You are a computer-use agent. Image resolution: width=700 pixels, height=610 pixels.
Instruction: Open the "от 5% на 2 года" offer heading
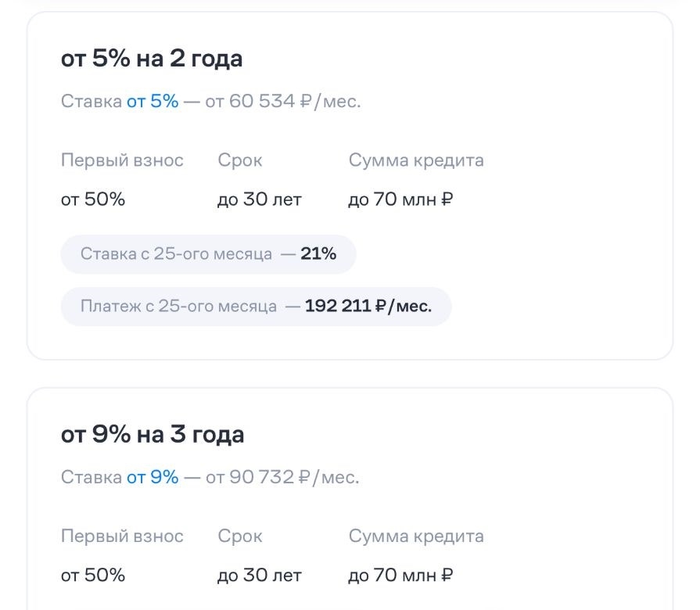(152, 59)
